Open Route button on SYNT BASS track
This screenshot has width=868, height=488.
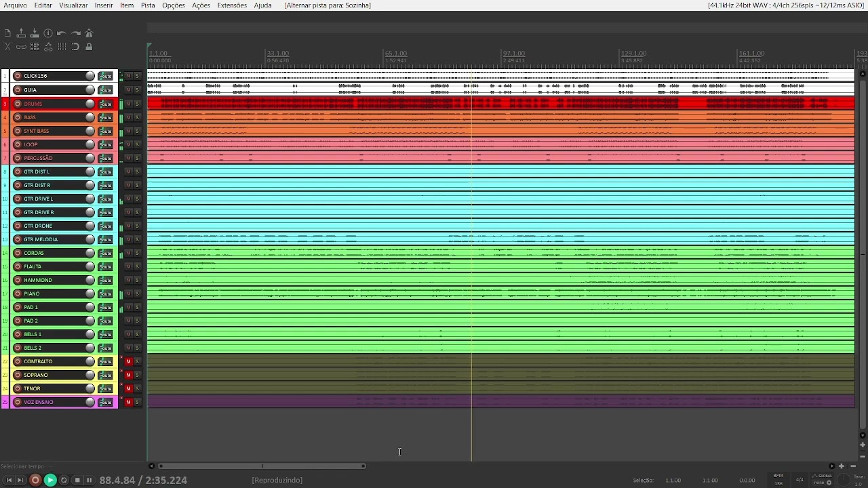tap(105, 131)
